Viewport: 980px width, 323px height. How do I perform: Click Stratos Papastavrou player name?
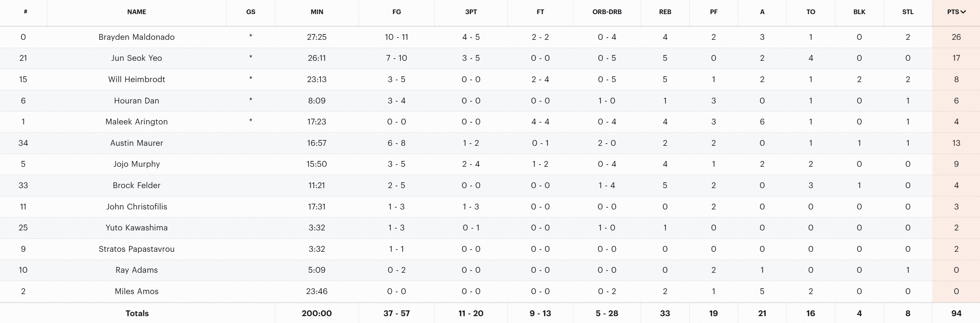click(136, 249)
